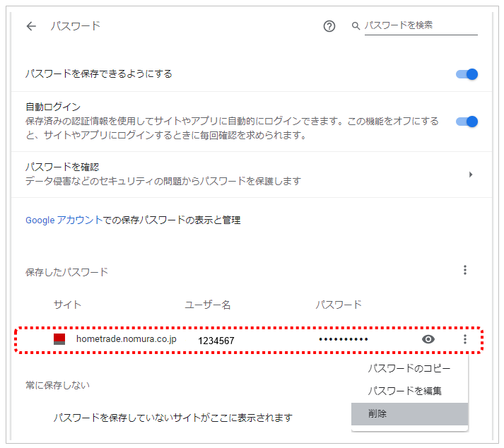
Task: Click the red Nomura site favicon
Action: point(59,339)
